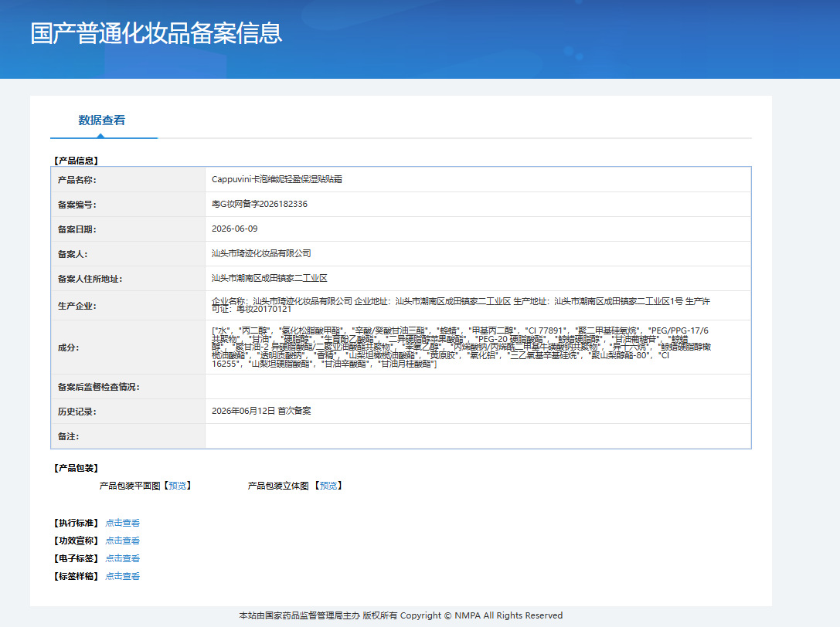This screenshot has width=840, height=627.
Task: Click the 备案后监督检查情况 label cell
Action: (x=128, y=387)
